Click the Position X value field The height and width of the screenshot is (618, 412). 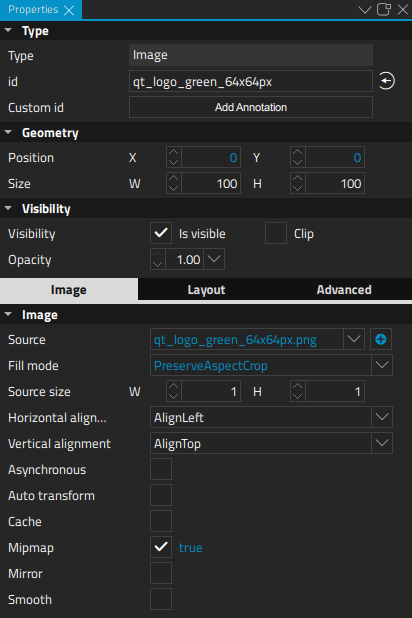click(211, 158)
